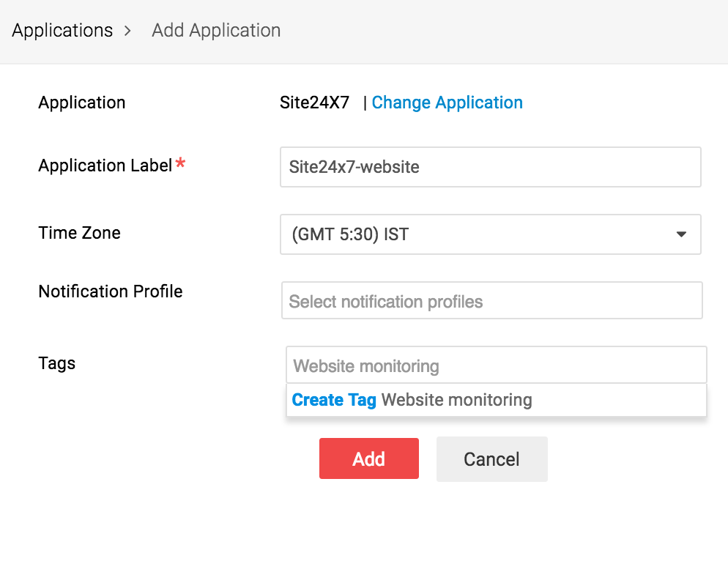Focus the Application Label input field
This screenshot has height=561, width=728.
[x=490, y=167]
